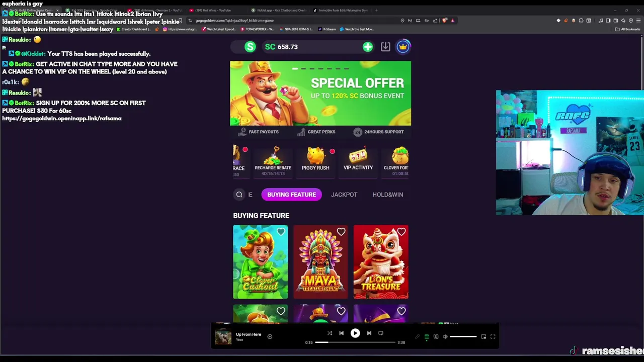The height and width of the screenshot is (362, 644).
Task: Open the Up From Here song title
Action: 249,334
